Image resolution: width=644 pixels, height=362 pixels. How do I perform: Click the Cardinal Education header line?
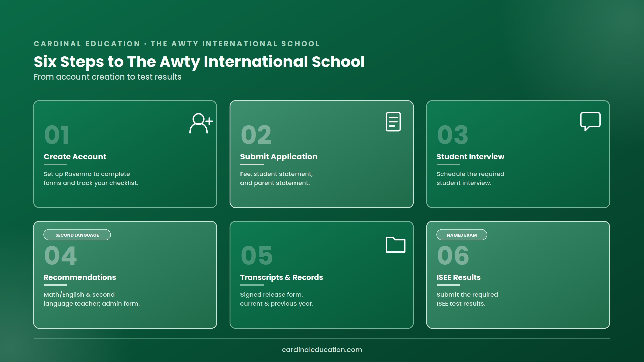click(x=176, y=44)
